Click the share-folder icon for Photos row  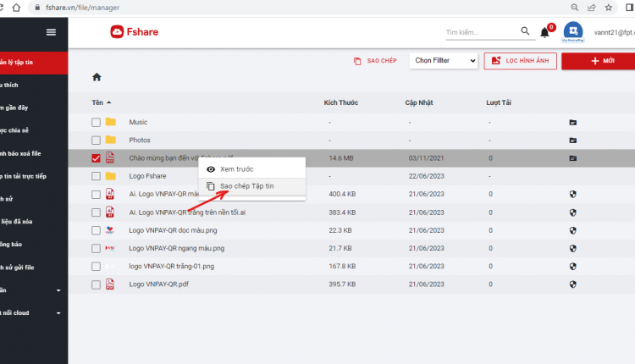(x=572, y=141)
